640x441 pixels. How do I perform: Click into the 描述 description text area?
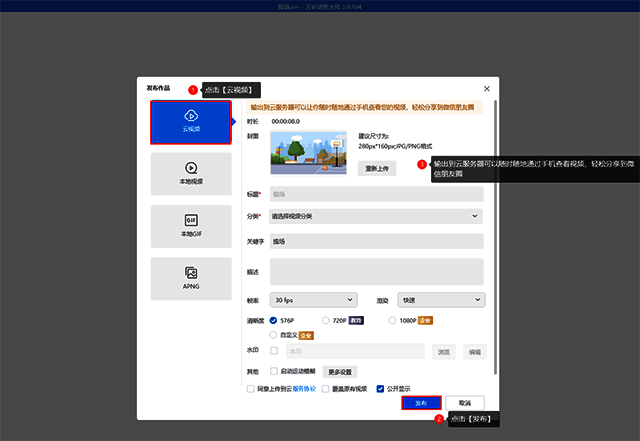pyautogui.click(x=377, y=272)
